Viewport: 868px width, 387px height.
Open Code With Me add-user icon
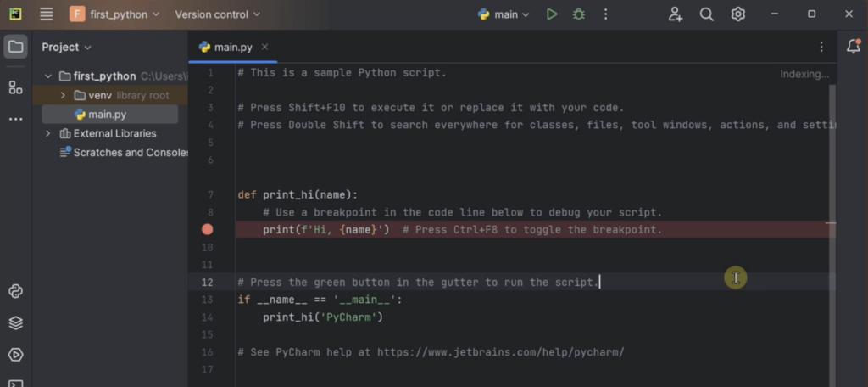pos(675,14)
